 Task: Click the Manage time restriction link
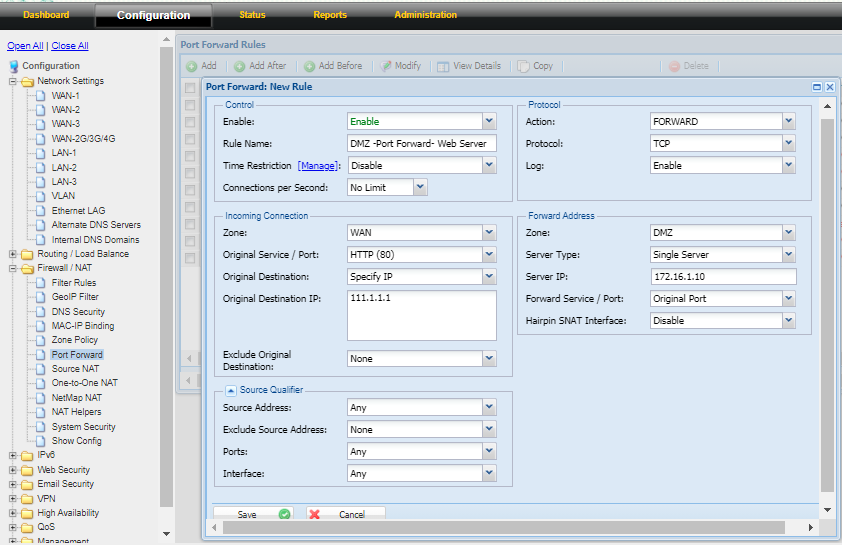click(x=317, y=166)
